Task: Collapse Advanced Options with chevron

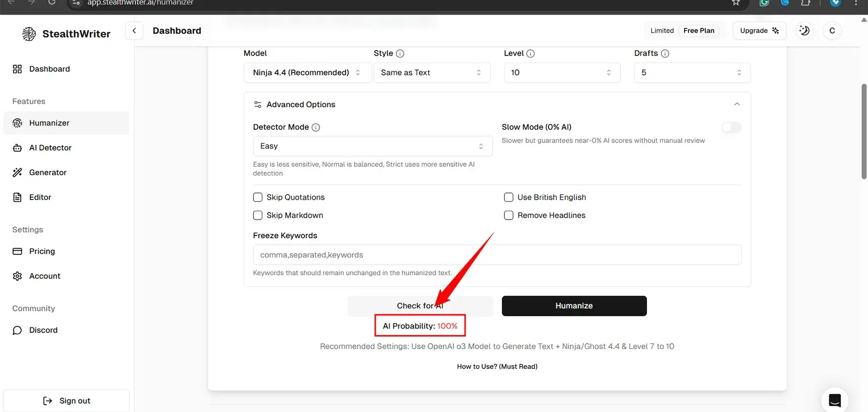Action: coord(737,104)
